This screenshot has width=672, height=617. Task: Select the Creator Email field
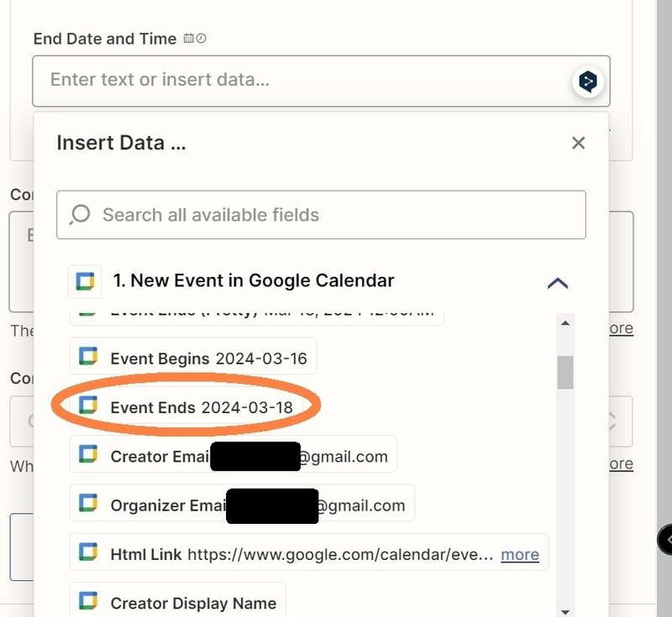pos(234,454)
